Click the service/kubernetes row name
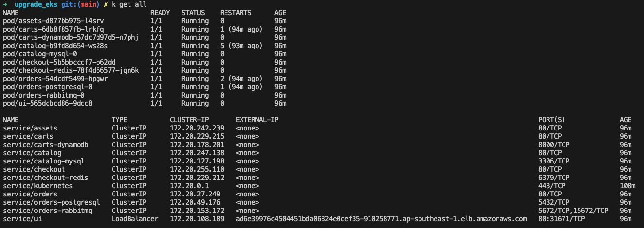Viewport: 644px width, 228px height. tap(38, 186)
